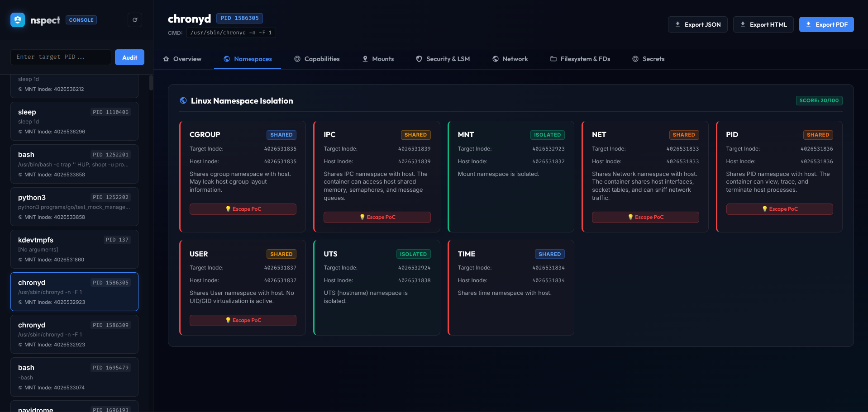
Task: Click the MNT target inode 4026532923 value
Action: coord(548,149)
